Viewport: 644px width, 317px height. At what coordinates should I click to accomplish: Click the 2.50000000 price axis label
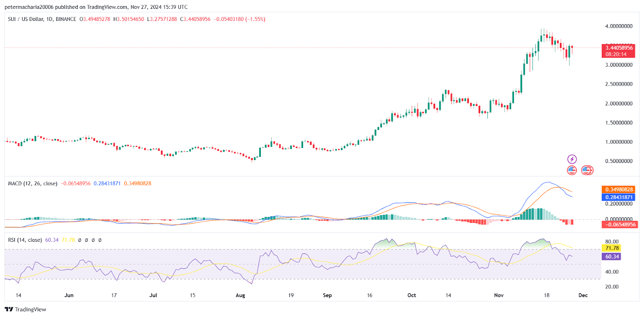pos(619,84)
